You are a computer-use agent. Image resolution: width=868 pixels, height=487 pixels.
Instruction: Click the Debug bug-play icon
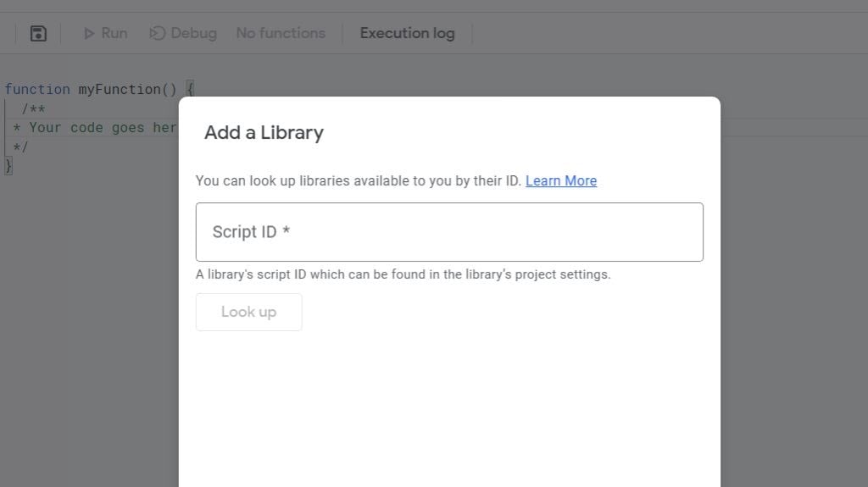[x=157, y=33]
